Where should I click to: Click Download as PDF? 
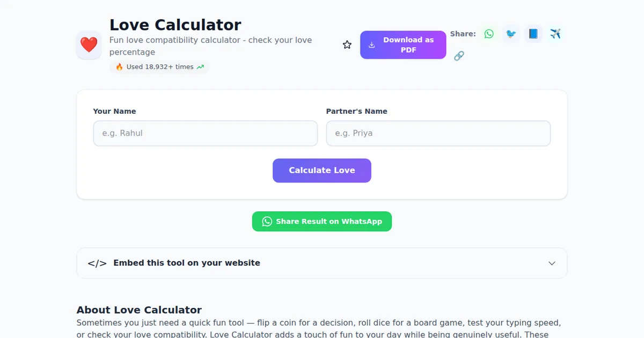point(403,45)
